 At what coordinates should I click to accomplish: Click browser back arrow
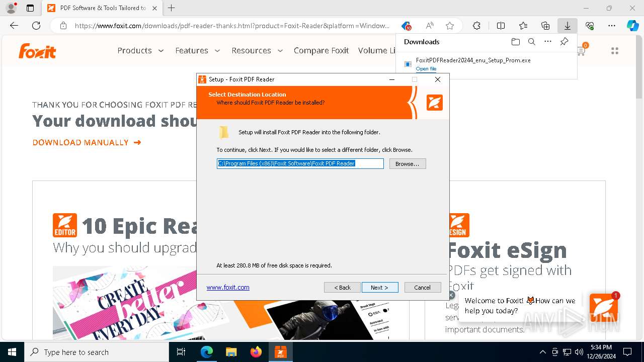pos(14,26)
